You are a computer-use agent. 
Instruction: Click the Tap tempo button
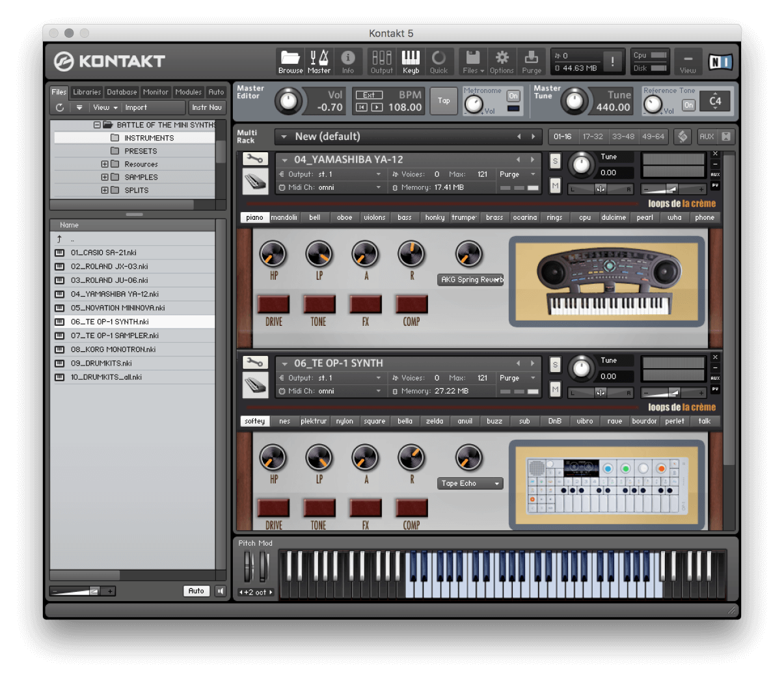444,101
